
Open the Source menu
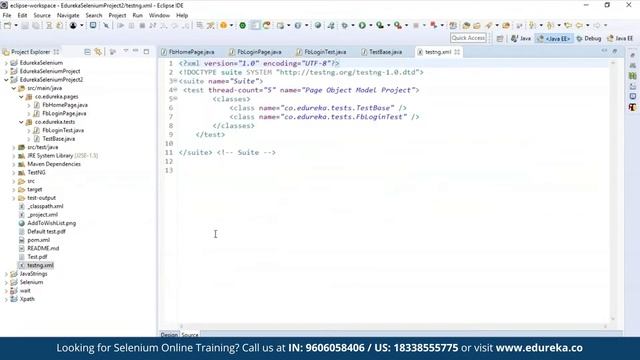click(x=42, y=16)
